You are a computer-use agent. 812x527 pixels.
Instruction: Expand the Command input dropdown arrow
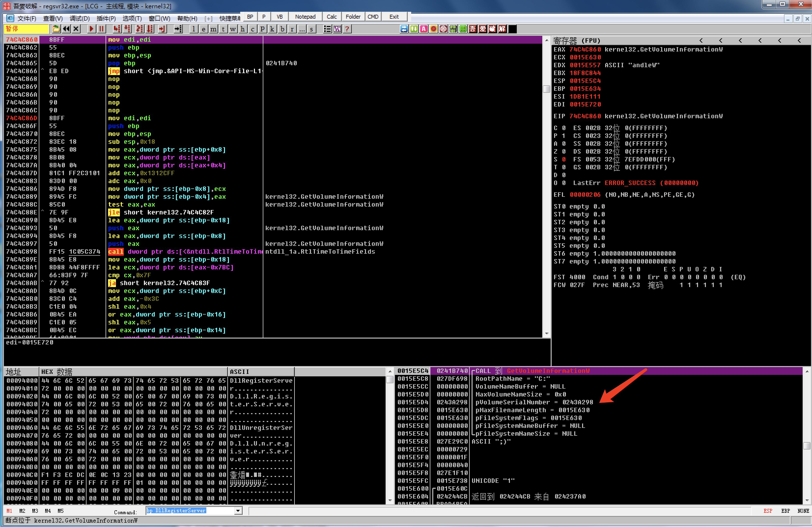pos(238,511)
